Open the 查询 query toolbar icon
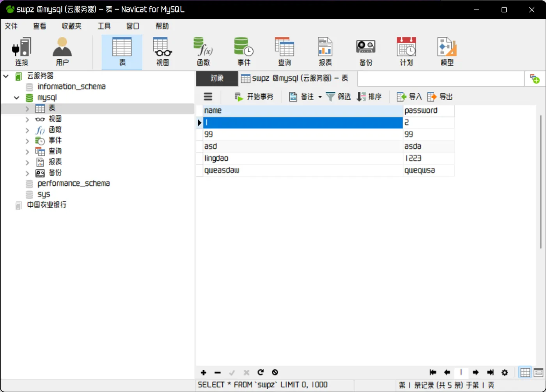546x392 pixels. pyautogui.click(x=284, y=52)
